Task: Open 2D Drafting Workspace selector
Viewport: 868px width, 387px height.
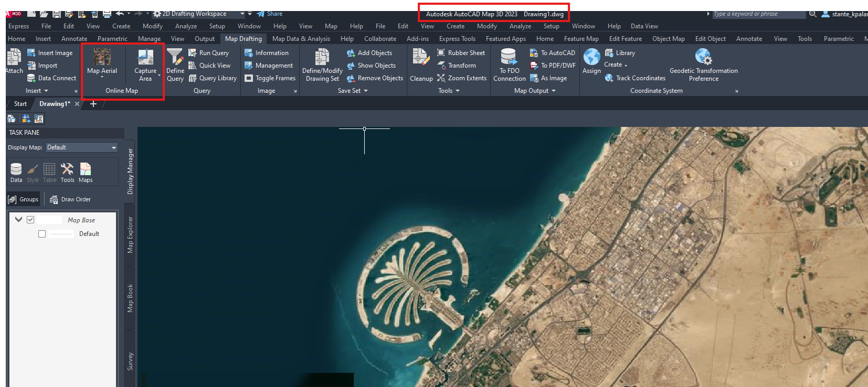Action: pyautogui.click(x=199, y=14)
